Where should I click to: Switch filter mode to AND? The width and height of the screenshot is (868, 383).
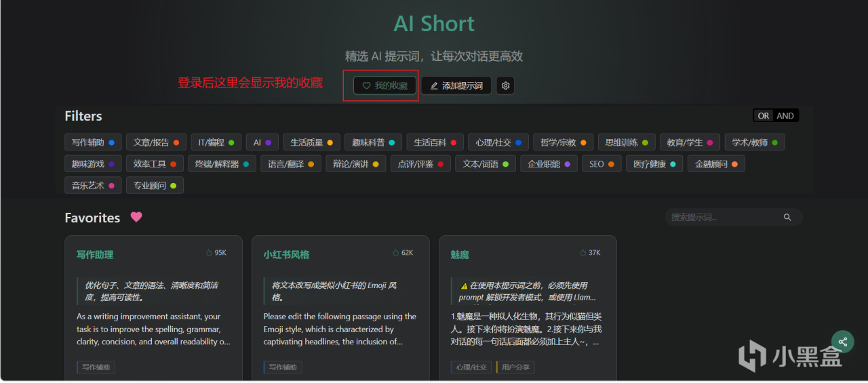pos(785,116)
